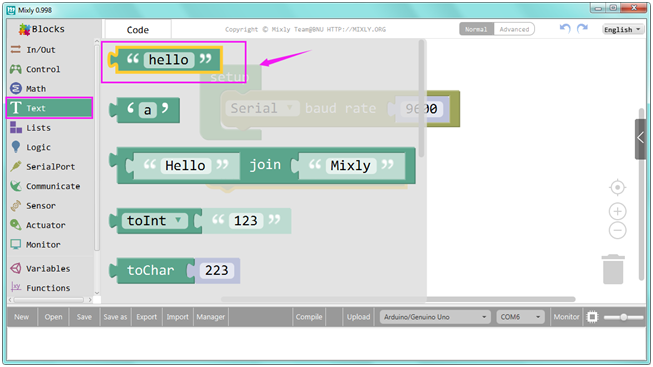Screen dimensions: 653x367
Task: Click the Save button
Action: point(84,317)
